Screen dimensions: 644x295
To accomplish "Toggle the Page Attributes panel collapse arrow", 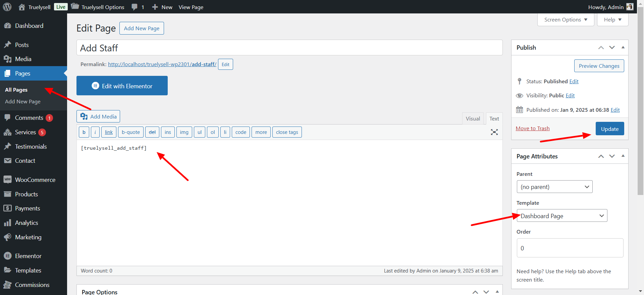I will 623,156.
